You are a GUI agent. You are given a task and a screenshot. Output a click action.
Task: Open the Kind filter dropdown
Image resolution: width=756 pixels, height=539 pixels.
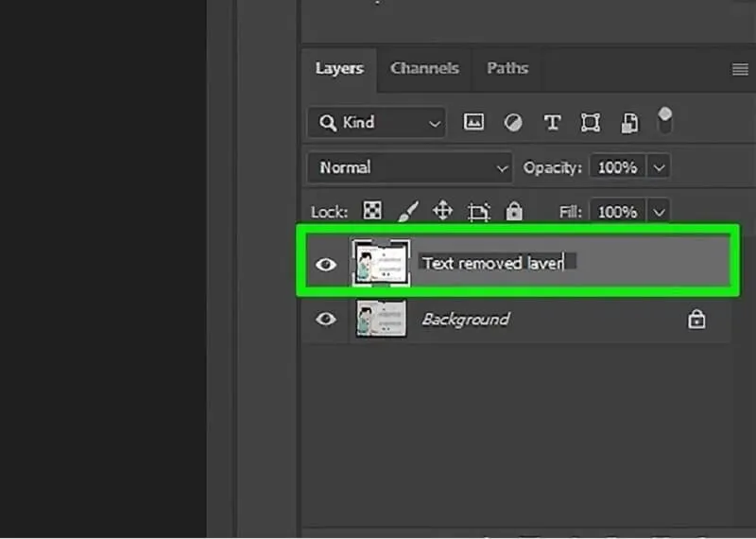376,122
